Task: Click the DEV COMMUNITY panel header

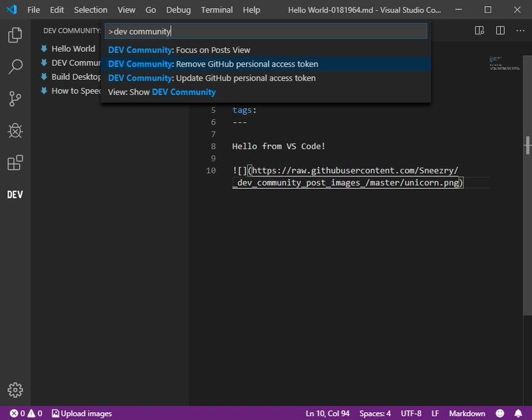Action: pos(72,31)
